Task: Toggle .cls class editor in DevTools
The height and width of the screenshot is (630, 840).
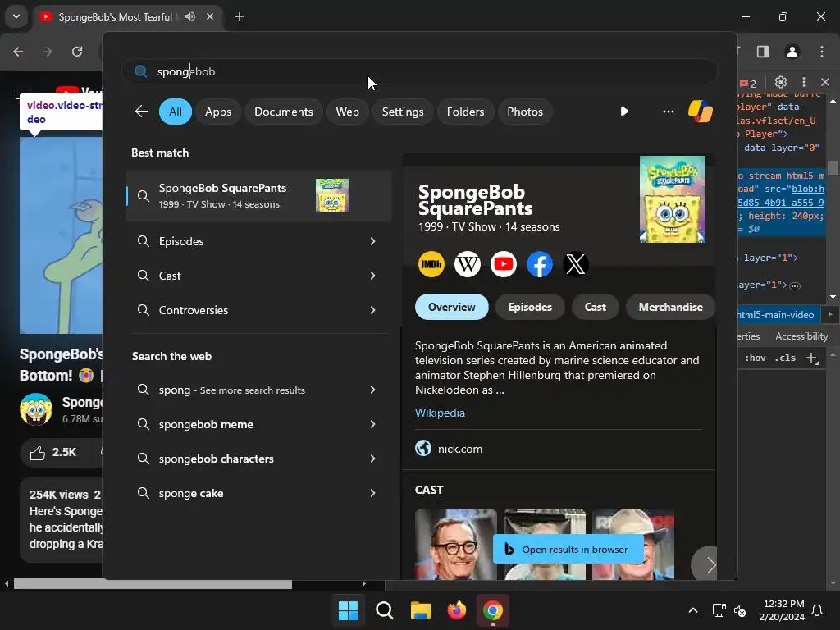Action: [x=785, y=358]
